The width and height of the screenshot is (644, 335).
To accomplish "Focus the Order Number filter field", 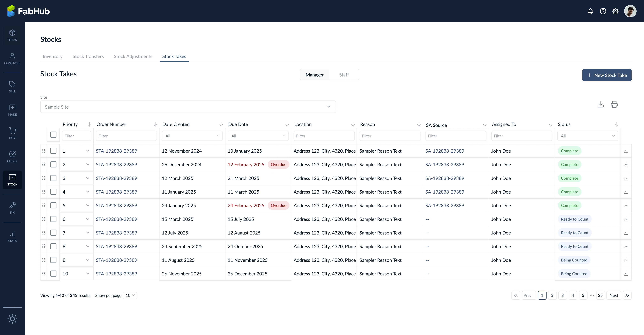I will [x=126, y=136].
